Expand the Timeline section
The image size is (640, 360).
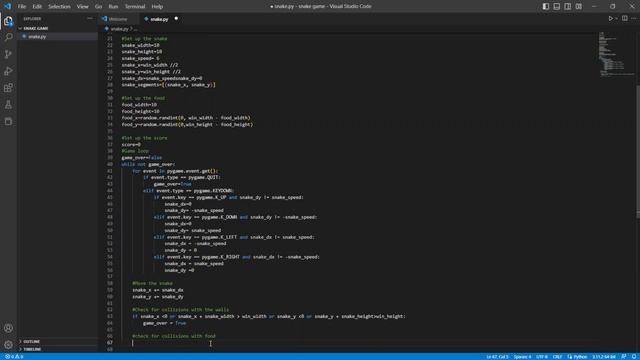coord(32,349)
